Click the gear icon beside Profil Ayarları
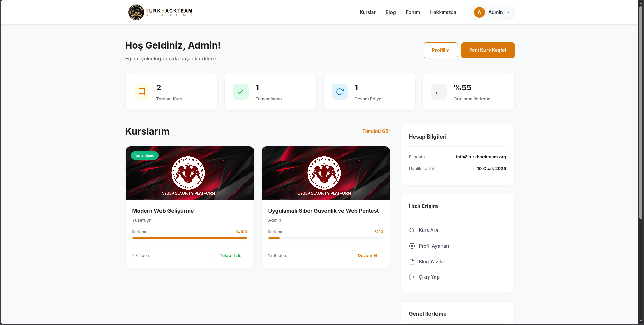This screenshot has height=325, width=644. [412, 246]
